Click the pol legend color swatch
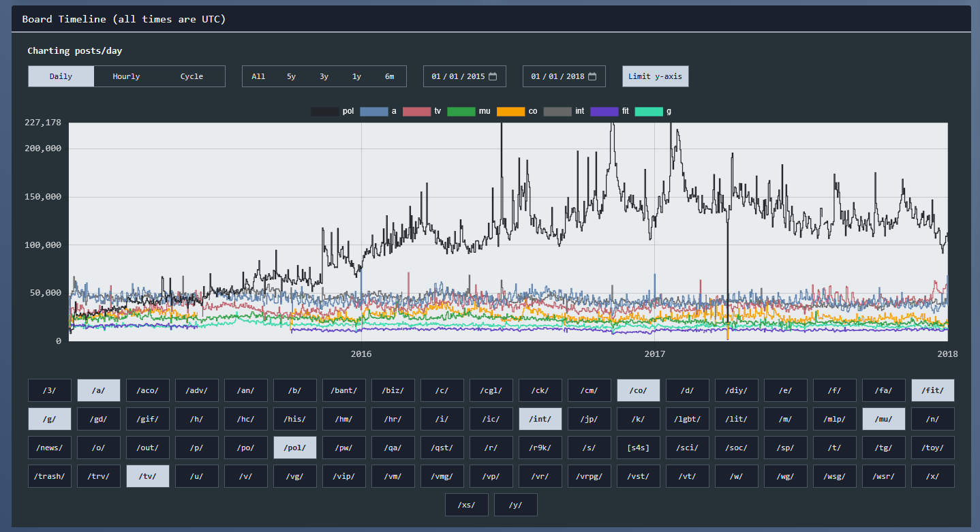Screen dimensions: 980x532 (324, 111)
